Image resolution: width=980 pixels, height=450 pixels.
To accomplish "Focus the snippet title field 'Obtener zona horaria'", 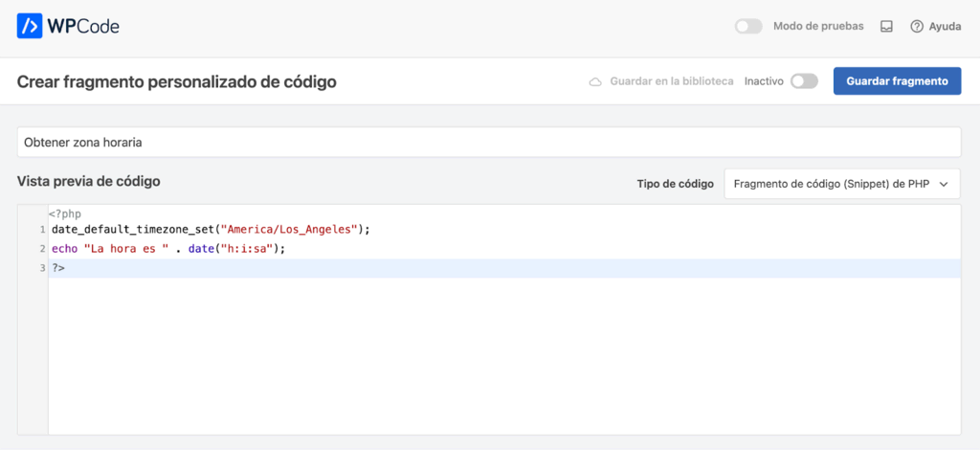I will tap(488, 142).
